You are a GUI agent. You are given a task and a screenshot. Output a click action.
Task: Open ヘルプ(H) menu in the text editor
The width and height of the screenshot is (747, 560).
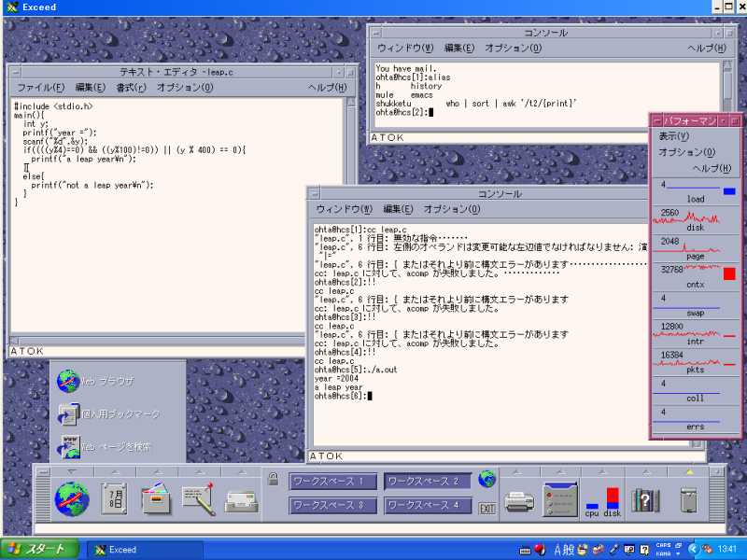coord(328,88)
